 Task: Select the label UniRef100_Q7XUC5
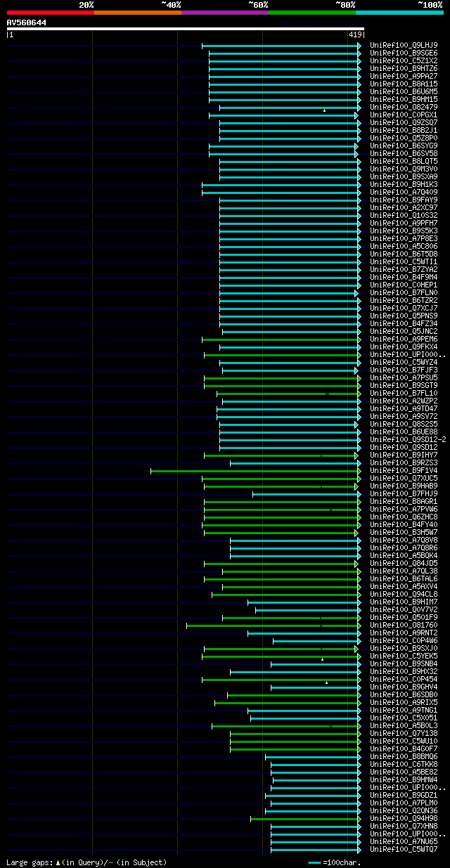pos(404,478)
